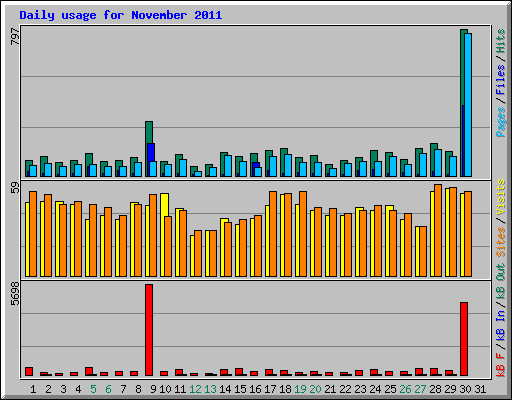The height and width of the screenshot is (400, 512).
Task: Click the day 24 axis label
Action: click(x=375, y=389)
